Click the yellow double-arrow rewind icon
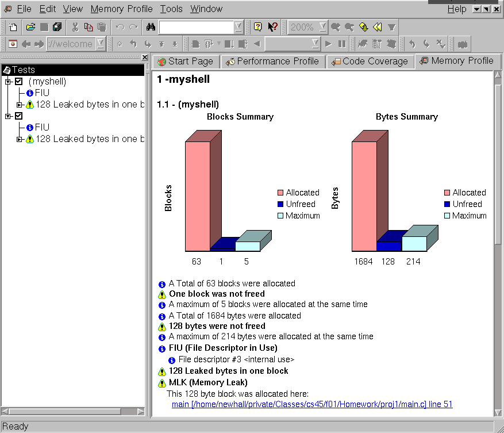Viewport: 504px width, 433px height. (x=377, y=27)
